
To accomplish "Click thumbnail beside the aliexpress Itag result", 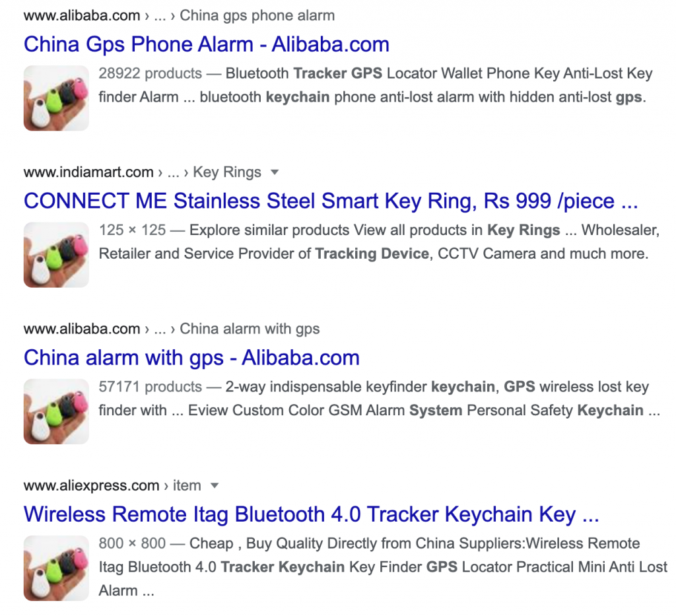I will pos(56,568).
